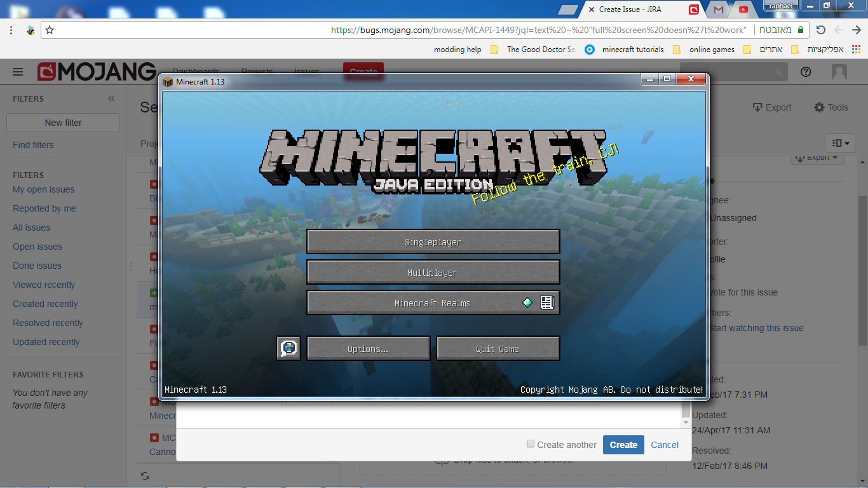Open the JIRA user profile avatar
Image resolution: width=868 pixels, height=488 pixels.
pyautogui.click(x=839, y=72)
